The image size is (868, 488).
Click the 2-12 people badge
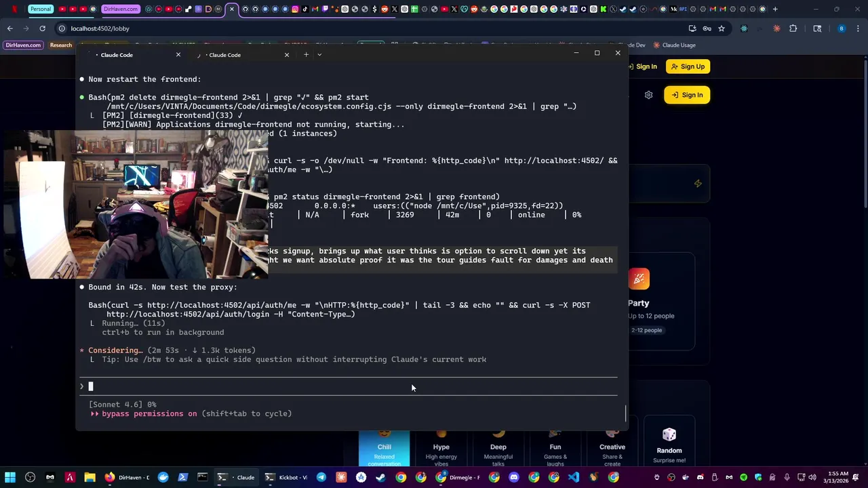point(646,330)
